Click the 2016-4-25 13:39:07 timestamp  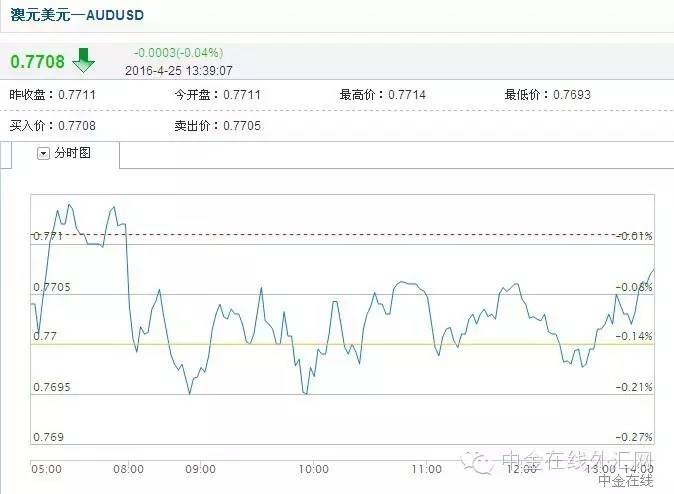(179, 70)
